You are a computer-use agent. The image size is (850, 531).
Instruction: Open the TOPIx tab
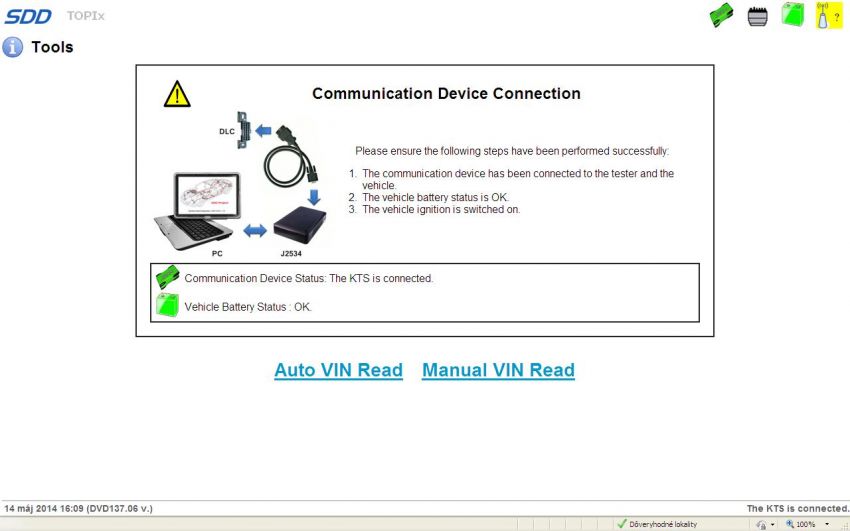click(x=88, y=16)
